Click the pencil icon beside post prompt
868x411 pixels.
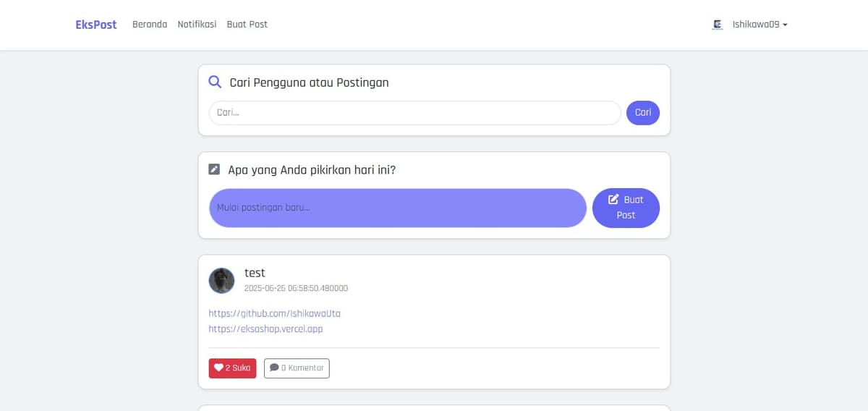(x=214, y=169)
